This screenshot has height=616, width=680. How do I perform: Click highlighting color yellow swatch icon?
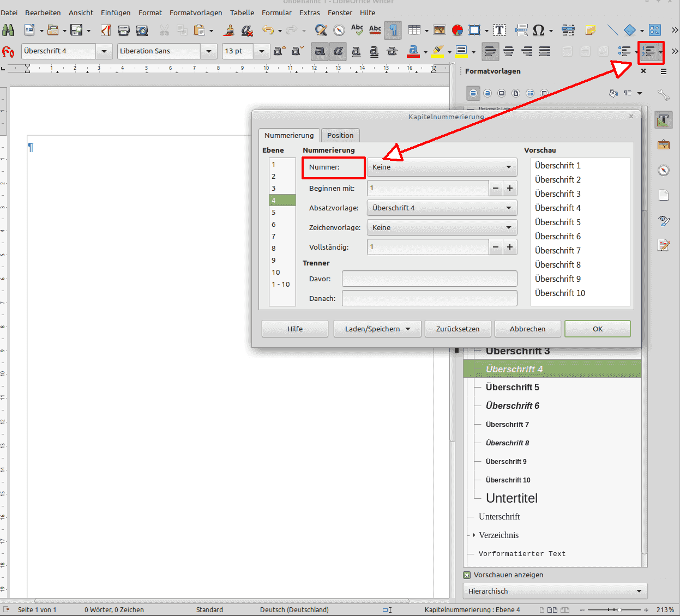437,51
